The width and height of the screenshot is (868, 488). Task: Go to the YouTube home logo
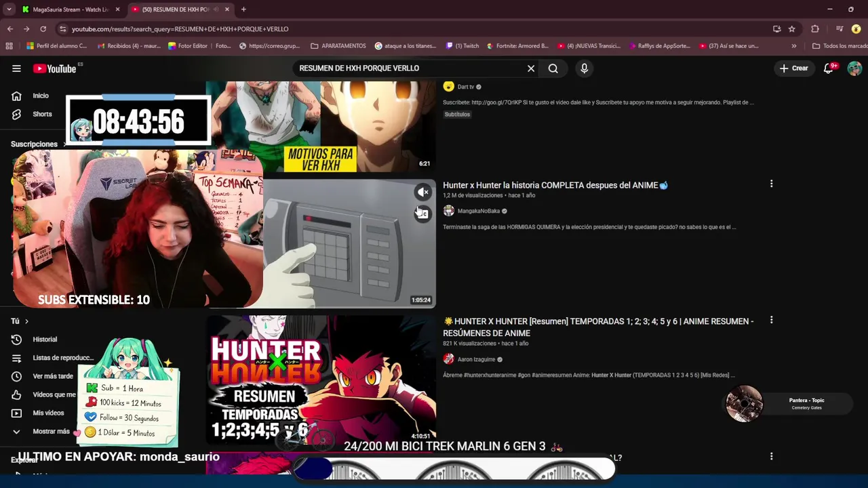point(54,68)
